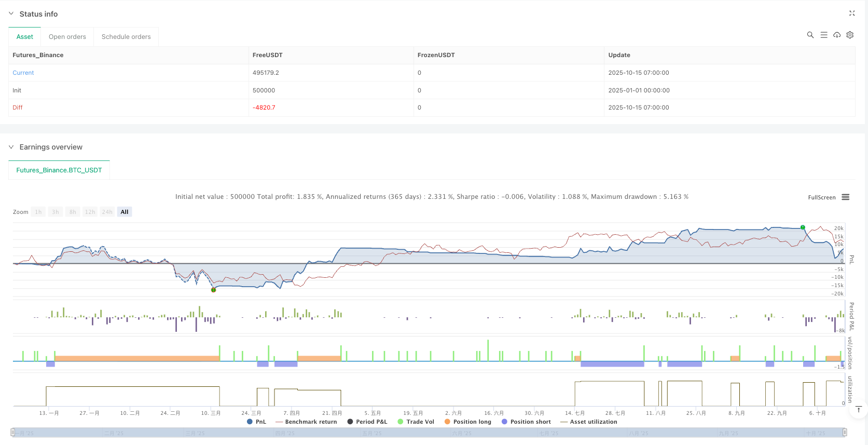Toggle Benchmark return legend item
This screenshot has height=445, width=868.
(x=306, y=422)
